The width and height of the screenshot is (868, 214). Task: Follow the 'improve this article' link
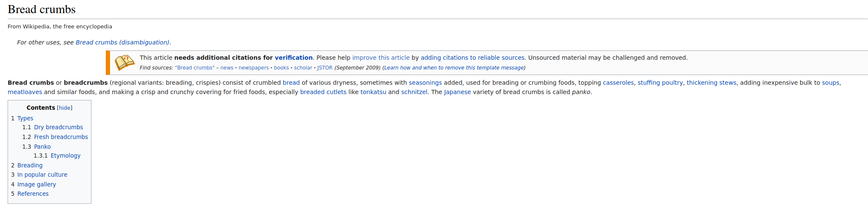coord(381,58)
